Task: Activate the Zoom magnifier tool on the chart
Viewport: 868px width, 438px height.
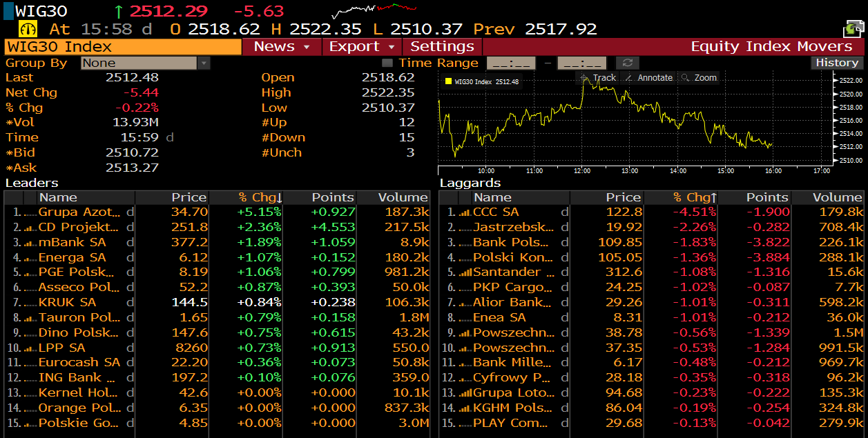Action: [x=699, y=78]
